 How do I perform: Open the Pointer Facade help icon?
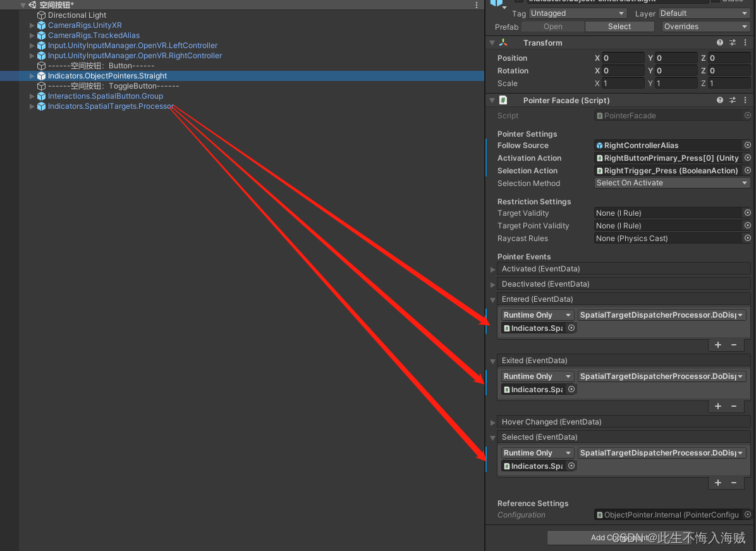[720, 100]
